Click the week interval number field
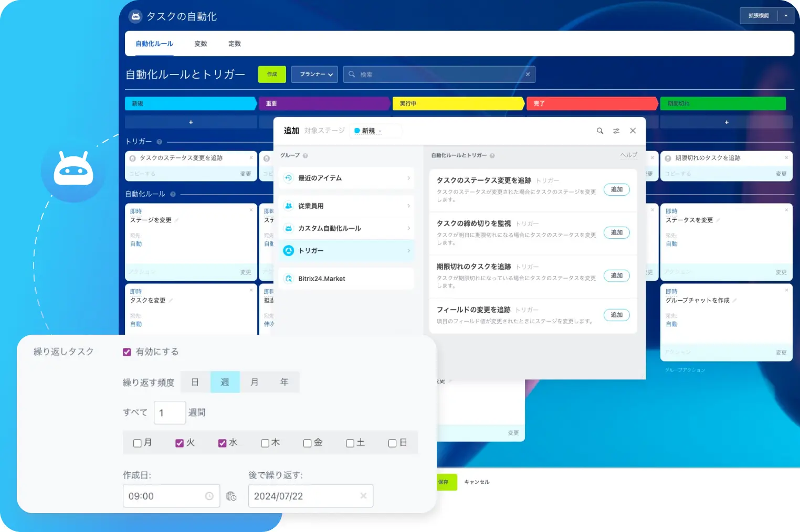Image resolution: width=800 pixels, height=532 pixels. [x=170, y=412]
